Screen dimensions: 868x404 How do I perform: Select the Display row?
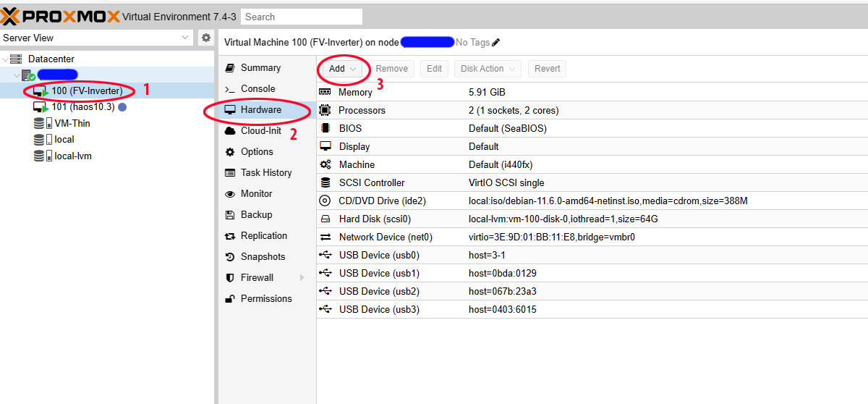592,147
